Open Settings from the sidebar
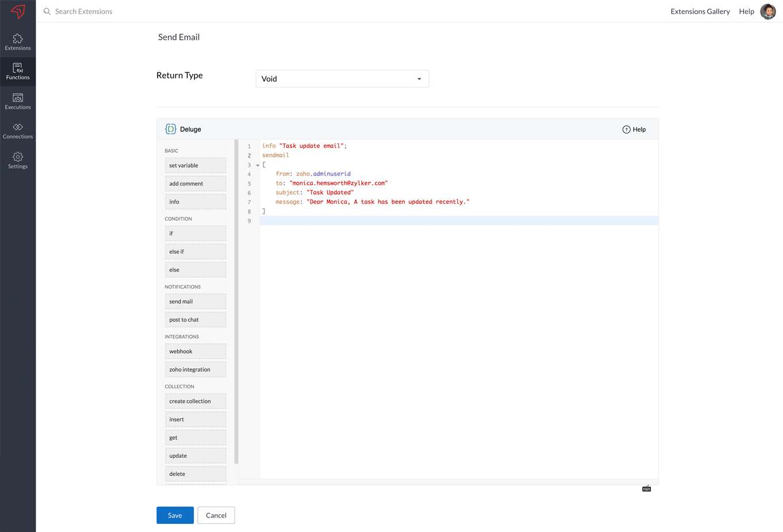783x532 pixels. [18, 160]
